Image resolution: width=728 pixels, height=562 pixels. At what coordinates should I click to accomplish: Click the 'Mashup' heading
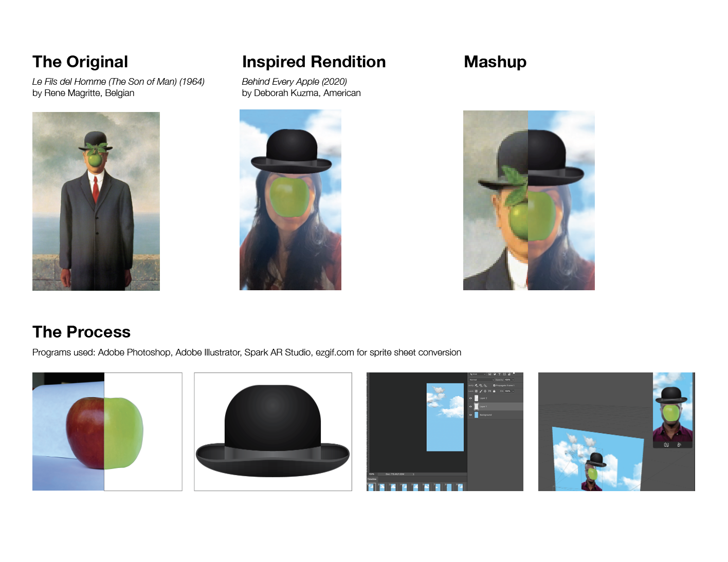click(x=495, y=62)
